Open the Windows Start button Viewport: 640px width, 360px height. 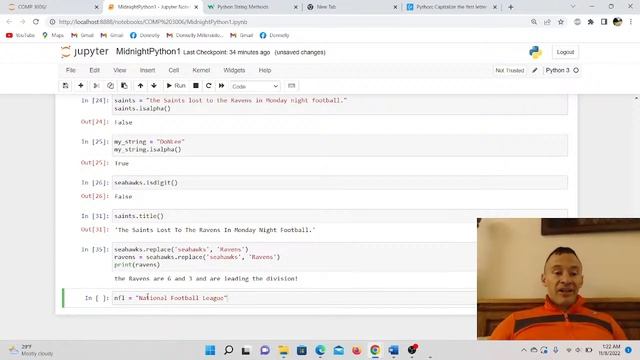click(210, 350)
